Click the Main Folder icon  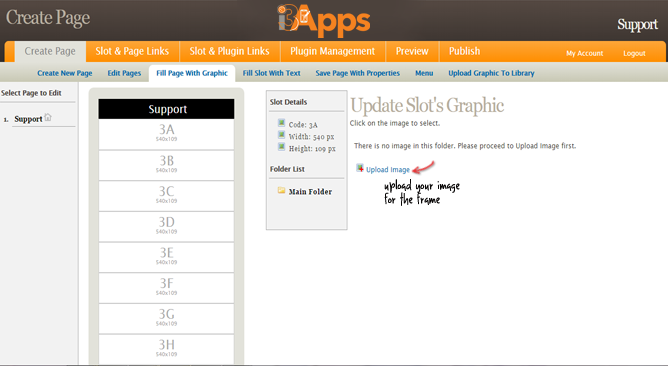pyautogui.click(x=281, y=190)
